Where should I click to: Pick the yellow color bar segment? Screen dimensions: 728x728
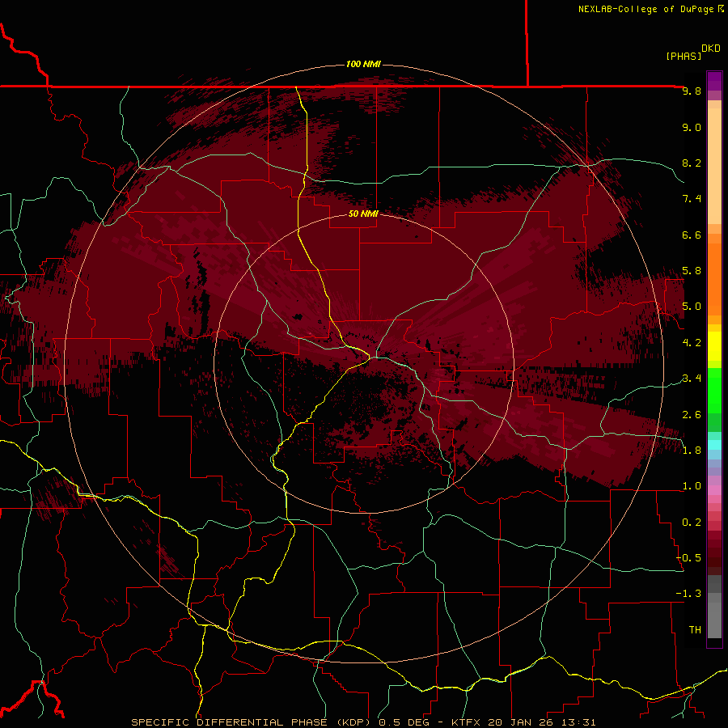click(x=714, y=346)
